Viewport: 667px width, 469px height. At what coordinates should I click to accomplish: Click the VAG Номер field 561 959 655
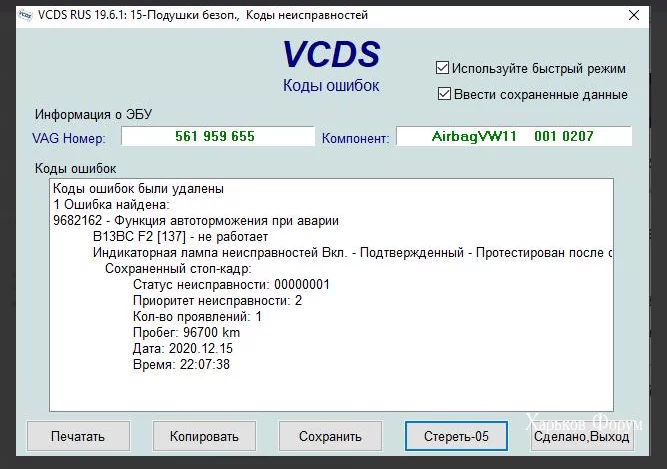(218, 136)
